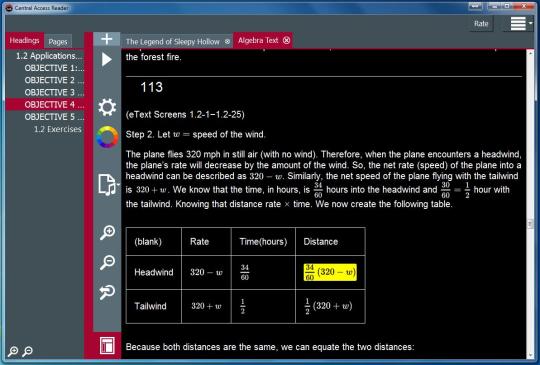
Task: Switch to The Legend of Sleepy Hollow tab
Action: tap(173, 42)
